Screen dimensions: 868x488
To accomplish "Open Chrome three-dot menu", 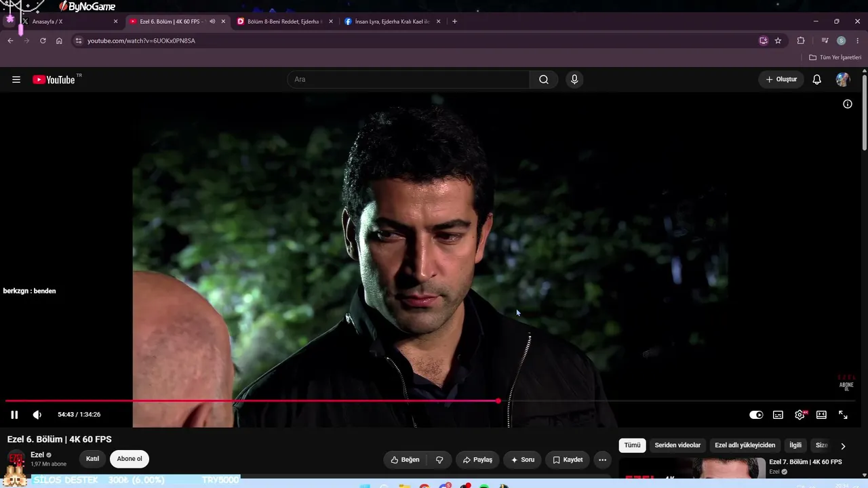I will pyautogui.click(x=858, y=41).
